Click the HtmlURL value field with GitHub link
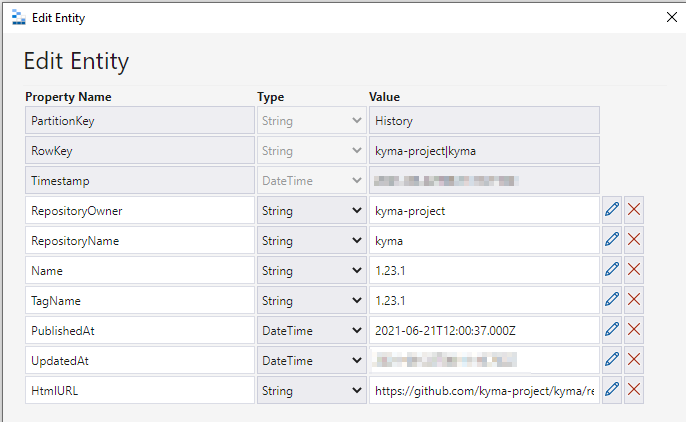The width and height of the screenshot is (686, 422). (483, 391)
